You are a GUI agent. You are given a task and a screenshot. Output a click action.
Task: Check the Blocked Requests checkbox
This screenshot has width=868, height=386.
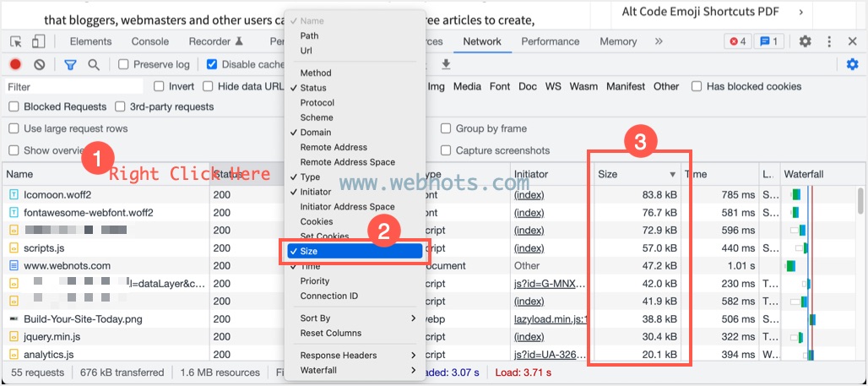pyautogui.click(x=14, y=107)
